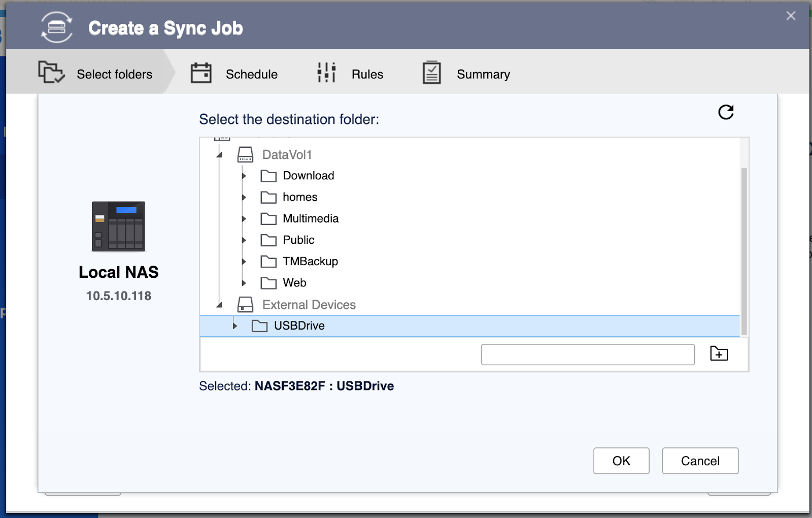This screenshot has height=518, width=812.
Task: Select the Web folder name
Action: [x=294, y=283]
